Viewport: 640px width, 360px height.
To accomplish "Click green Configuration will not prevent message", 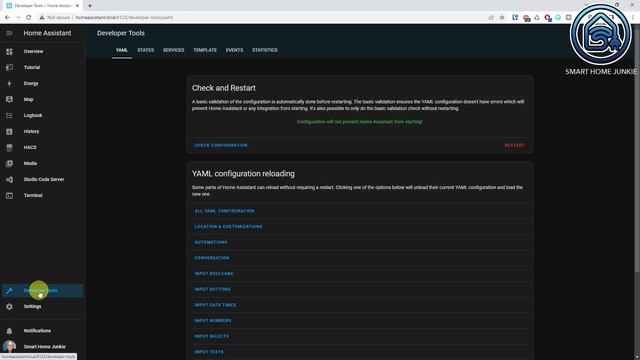I will click(x=360, y=122).
